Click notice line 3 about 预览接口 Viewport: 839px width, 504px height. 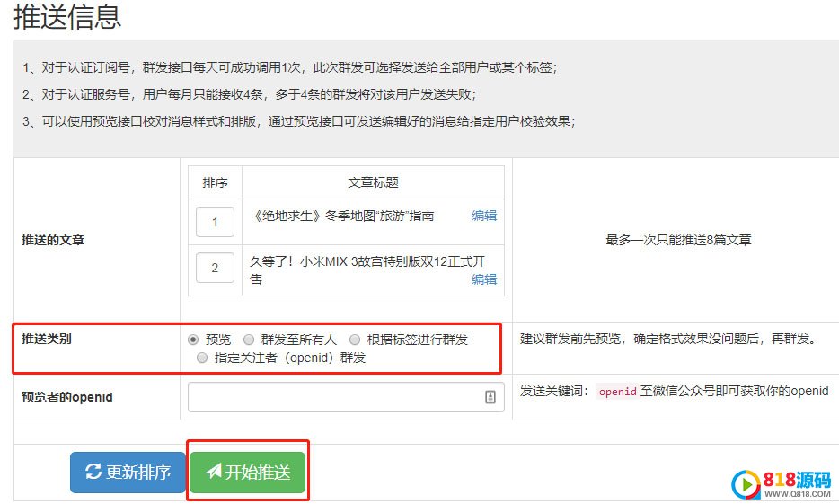tap(299, 121)
